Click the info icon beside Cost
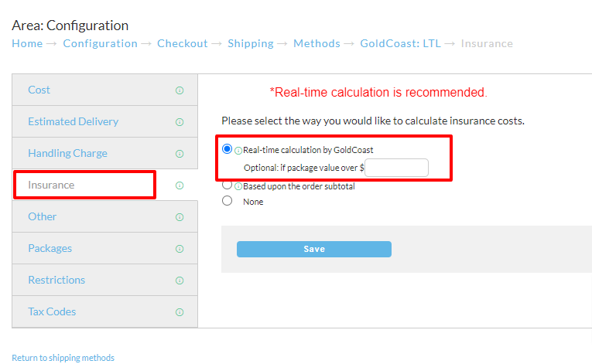 (180, 90)
